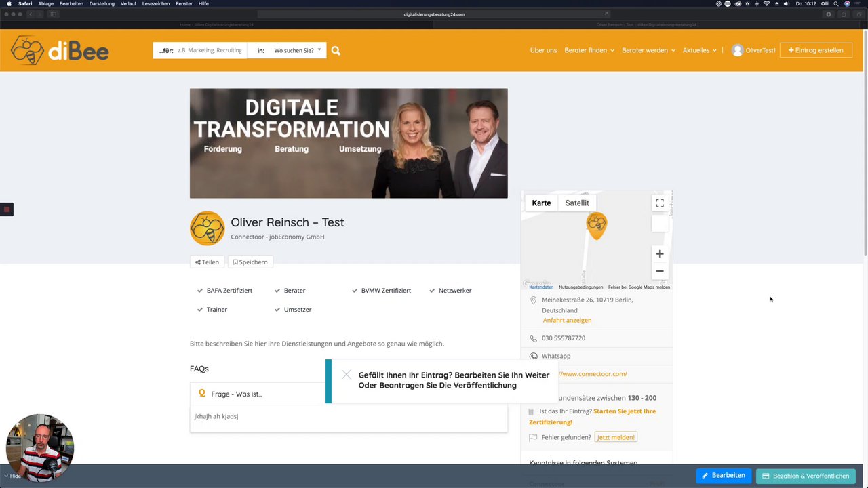Click the Safari sidebar toggle icon
Image resolution: width=868 pixels, height=488 pixels.
coord(53,14)
